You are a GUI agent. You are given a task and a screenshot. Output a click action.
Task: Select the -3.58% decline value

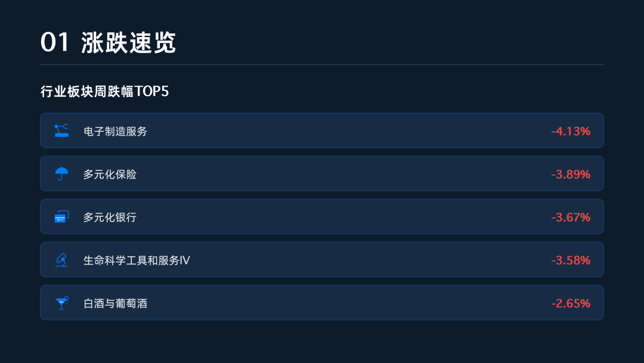tap(571, 260)
